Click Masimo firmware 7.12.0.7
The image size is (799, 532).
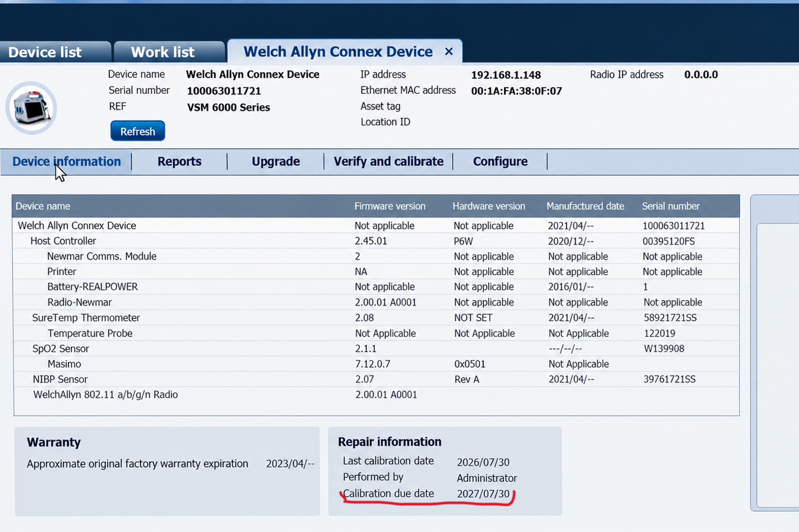click(374, 364)
